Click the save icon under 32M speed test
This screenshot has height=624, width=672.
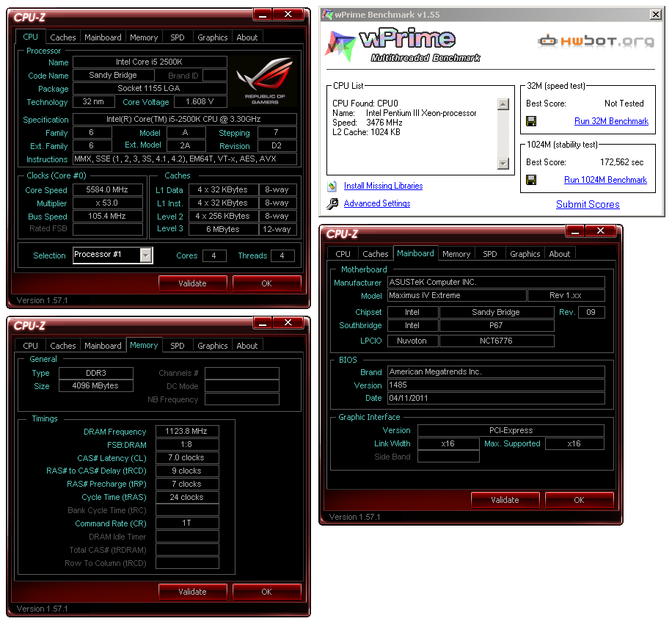[531, 121]
